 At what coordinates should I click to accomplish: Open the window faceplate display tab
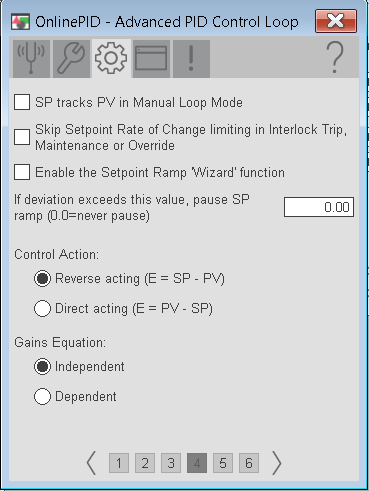point(151,59)
